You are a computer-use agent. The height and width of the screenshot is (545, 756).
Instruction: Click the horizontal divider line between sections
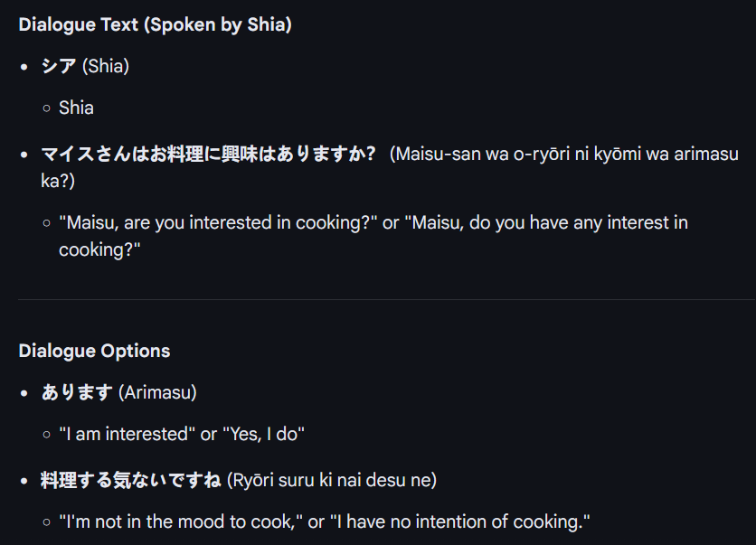(386, 299)
